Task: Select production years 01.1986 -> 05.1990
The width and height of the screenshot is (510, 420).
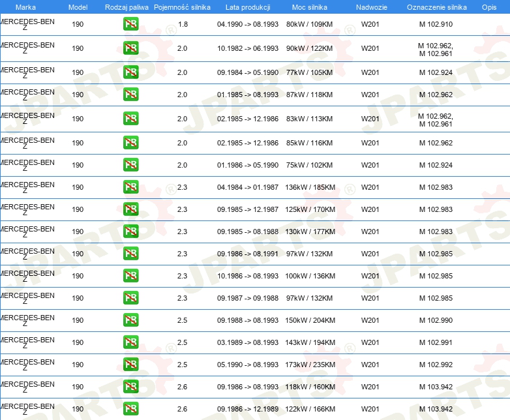Action: point(248,165)
